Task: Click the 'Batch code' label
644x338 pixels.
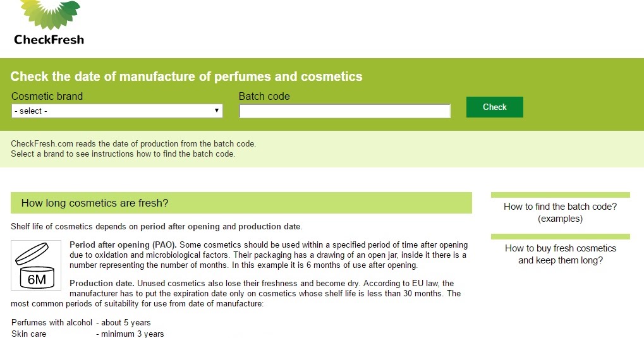Action: coord(264,97)
